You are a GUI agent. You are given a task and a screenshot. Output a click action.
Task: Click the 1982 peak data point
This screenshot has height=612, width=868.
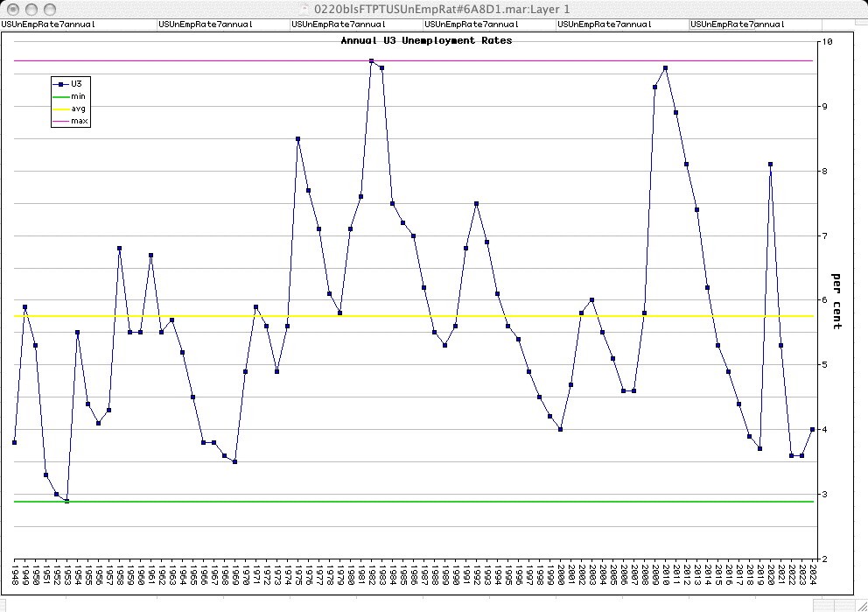[371, 61]
